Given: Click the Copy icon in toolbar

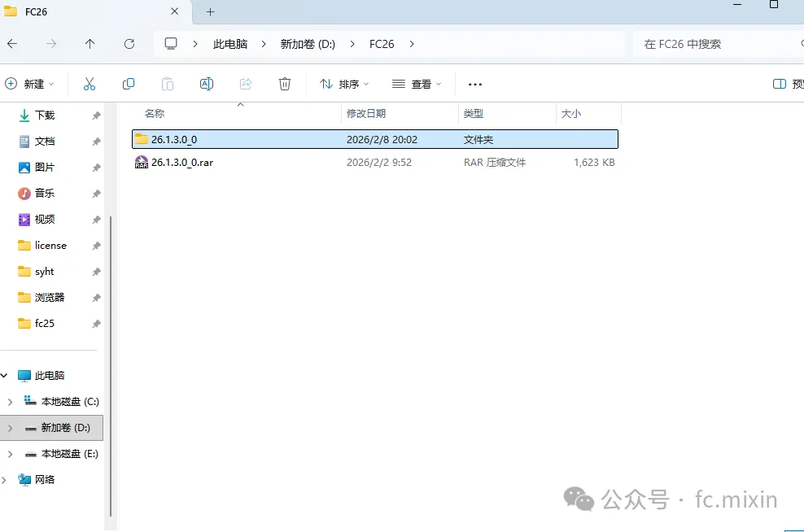Looking at the screenshot, I should tap(129, 84).
